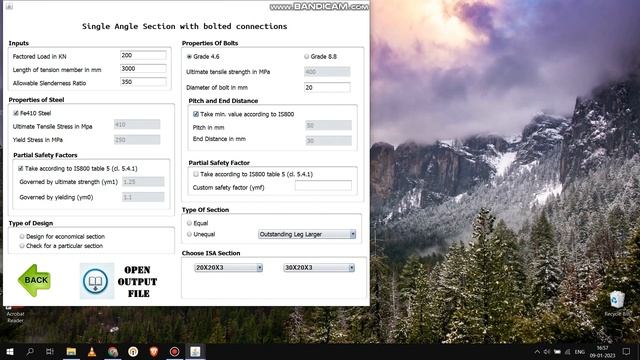The image size is (640, 360).
Task: Open the 30X20X3 ISA section dropdown
Action: [319, 268]
